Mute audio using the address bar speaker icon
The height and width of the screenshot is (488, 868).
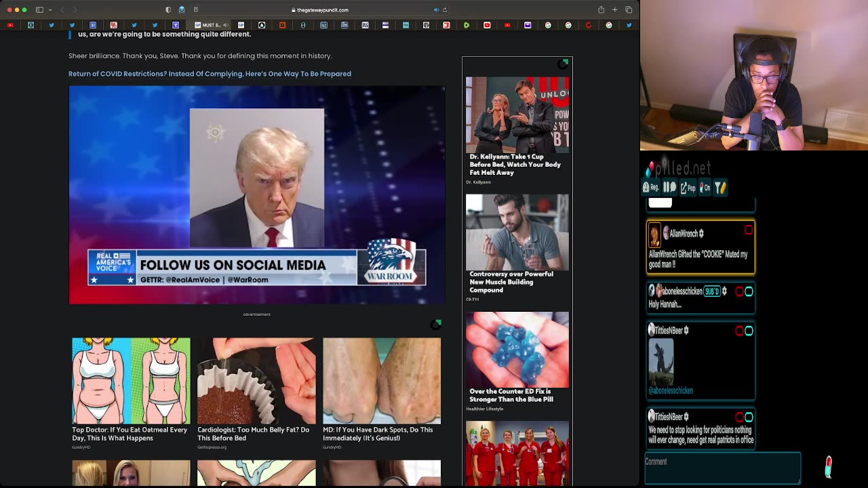436,10
